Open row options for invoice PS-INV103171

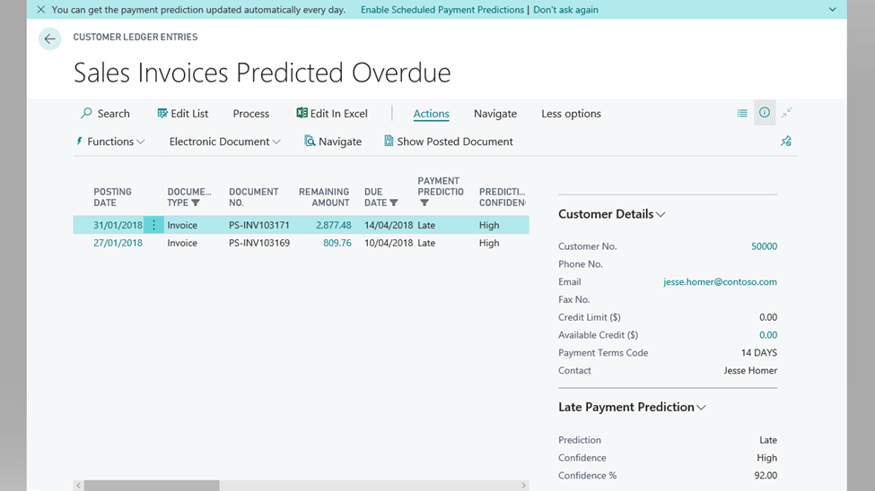point(153,226)
